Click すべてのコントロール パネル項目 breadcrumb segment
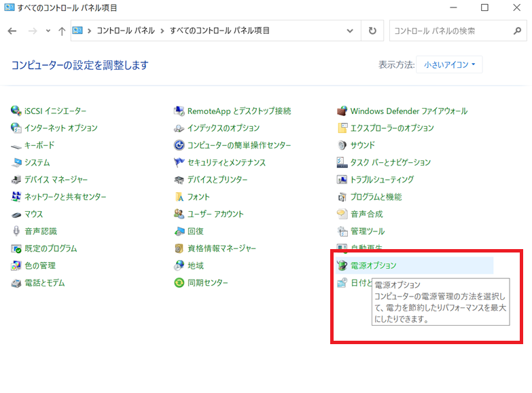Viewport: 532px width, 393px height. (219, 31)
